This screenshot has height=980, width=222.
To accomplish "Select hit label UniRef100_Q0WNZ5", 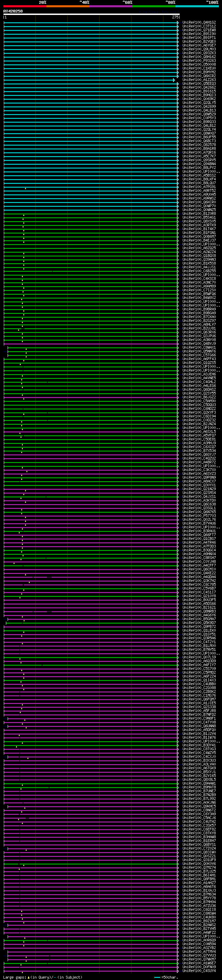I will (199, 210).
